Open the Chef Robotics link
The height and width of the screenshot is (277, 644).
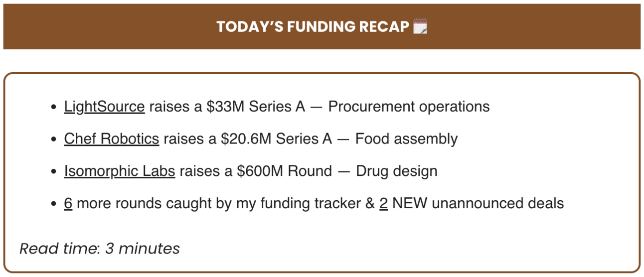point(112,138)
